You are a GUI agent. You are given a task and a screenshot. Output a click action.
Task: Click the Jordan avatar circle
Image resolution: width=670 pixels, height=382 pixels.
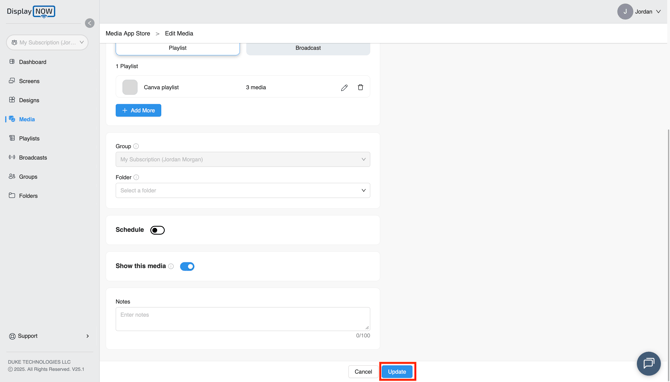point(625,12)
